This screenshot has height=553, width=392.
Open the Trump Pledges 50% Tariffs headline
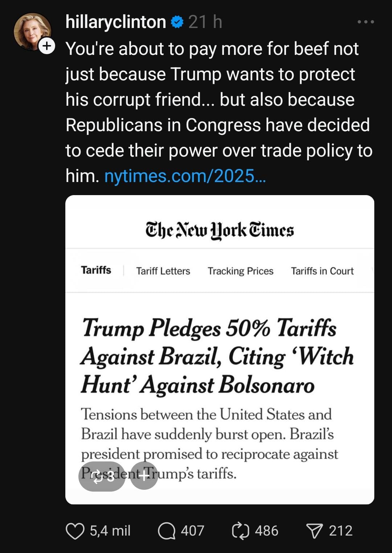[217, 356]
